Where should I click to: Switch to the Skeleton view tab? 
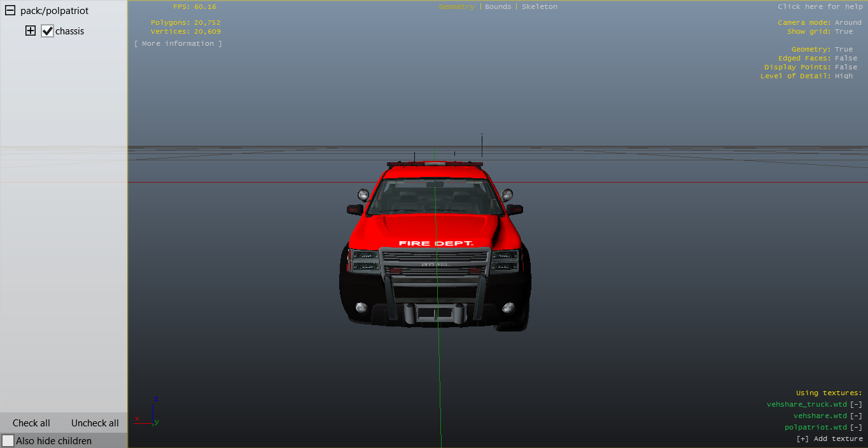click(540, 6)
